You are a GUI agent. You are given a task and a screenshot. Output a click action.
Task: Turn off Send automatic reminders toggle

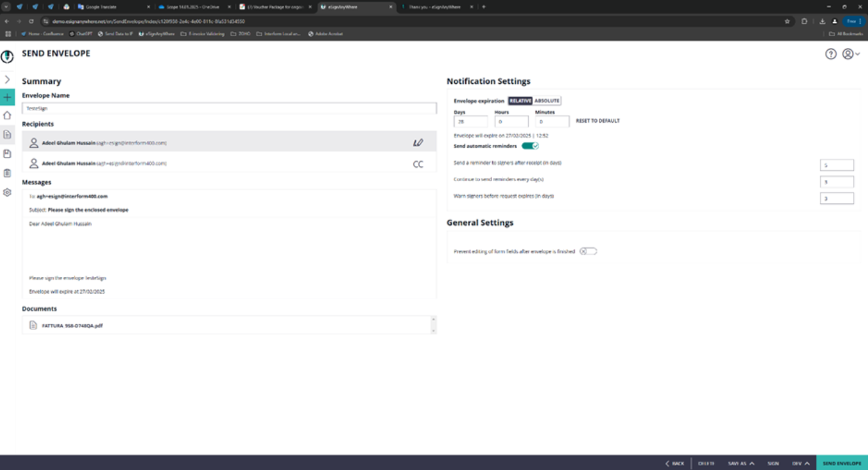pos(530,146)
